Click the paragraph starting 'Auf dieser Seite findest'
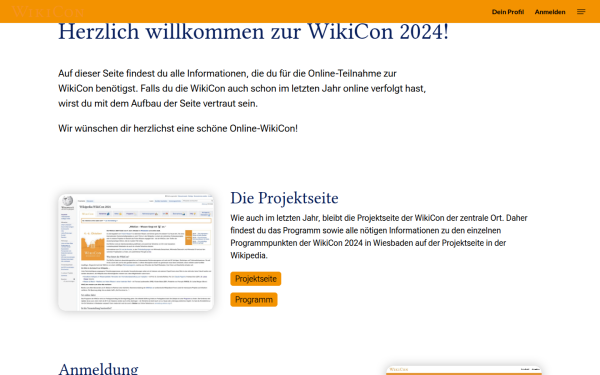Image resolution: width=600 pixels, height=375 pixels. [x=242, y=88]
